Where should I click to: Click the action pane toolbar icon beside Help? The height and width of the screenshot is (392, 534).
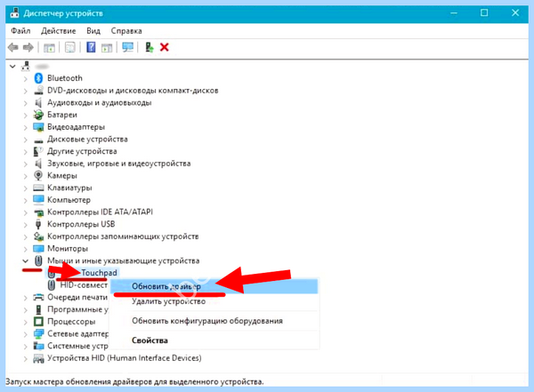pos(107,48)
